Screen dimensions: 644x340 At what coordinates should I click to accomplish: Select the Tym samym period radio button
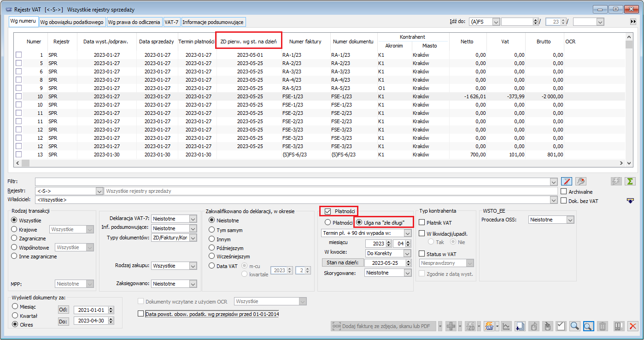click(x=212, y=230)
